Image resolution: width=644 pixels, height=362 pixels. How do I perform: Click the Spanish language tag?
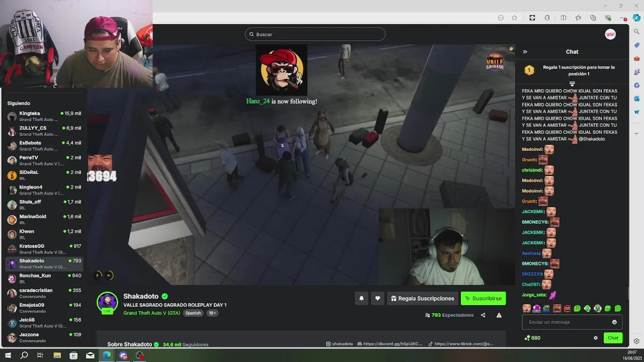tap(193, 313)
